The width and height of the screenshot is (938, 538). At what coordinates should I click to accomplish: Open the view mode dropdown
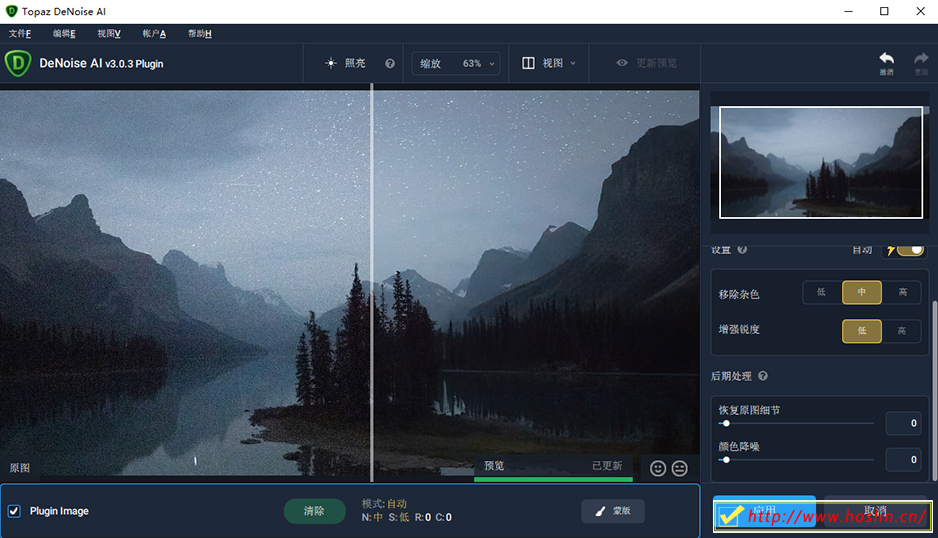point(549,63)
